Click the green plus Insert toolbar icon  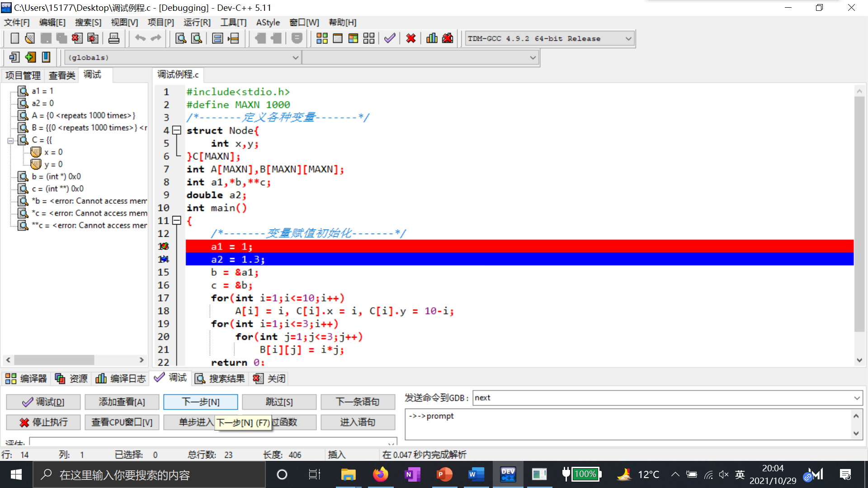pos(30,57)
